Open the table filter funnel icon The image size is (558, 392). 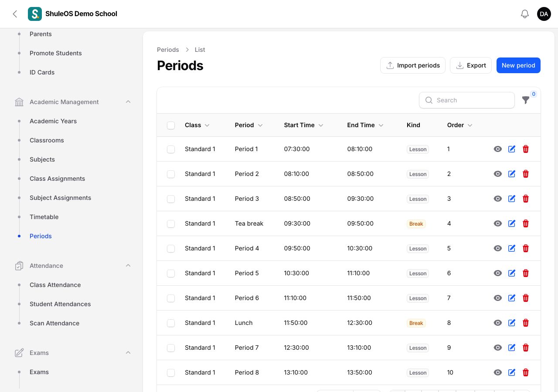pyautogui.click(x=526, y=100)
